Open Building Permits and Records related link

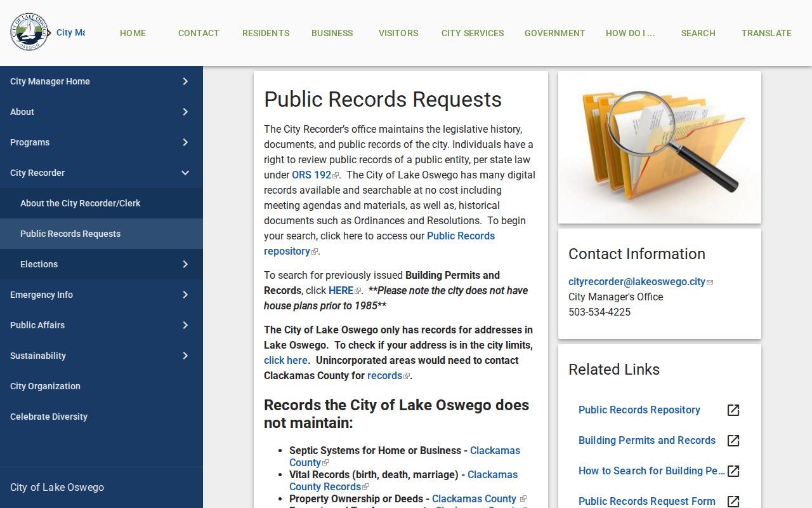coord(647,441)
